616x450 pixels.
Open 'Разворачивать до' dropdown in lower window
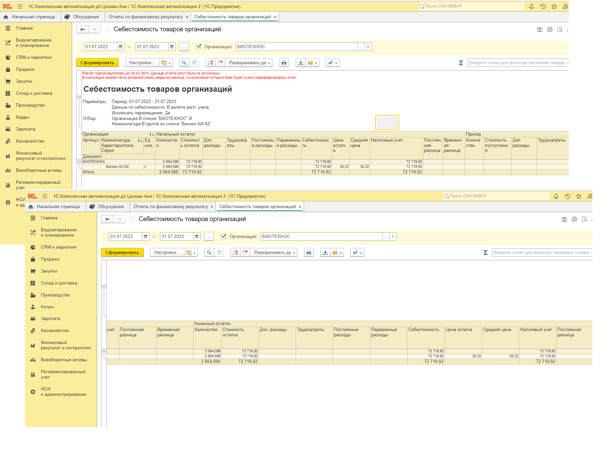click(x=275, y=252)
